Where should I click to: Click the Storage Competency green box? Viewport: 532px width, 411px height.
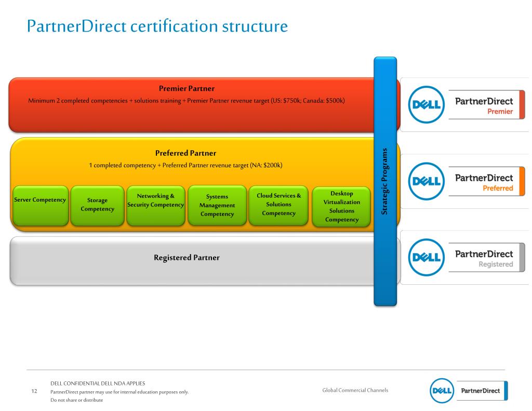(97, 206)
